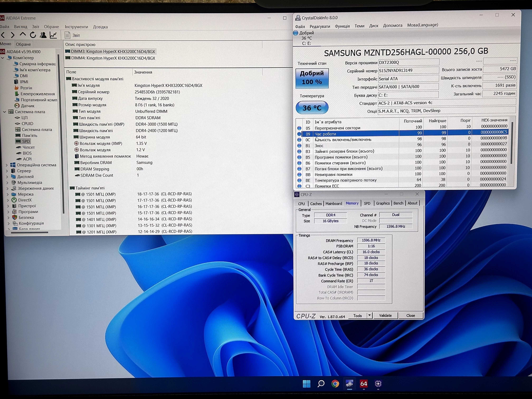Select the BIOS tree item

click(24, 153)
